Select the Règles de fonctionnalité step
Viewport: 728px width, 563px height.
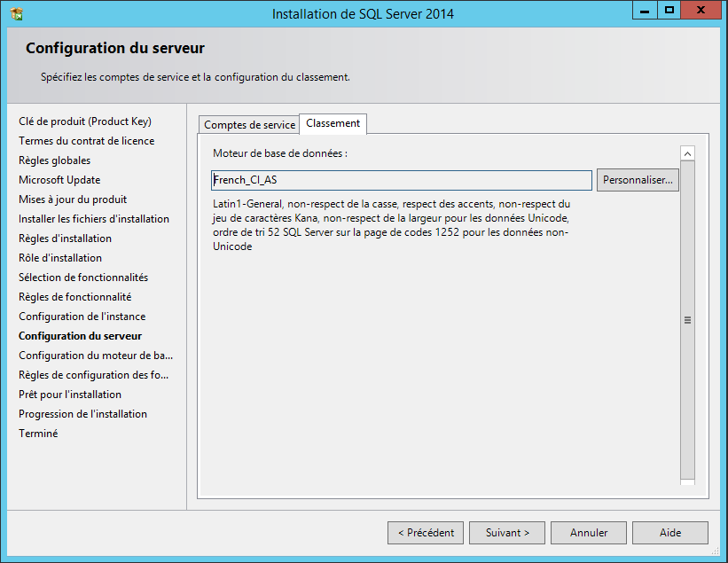click(x=74, y=297)
